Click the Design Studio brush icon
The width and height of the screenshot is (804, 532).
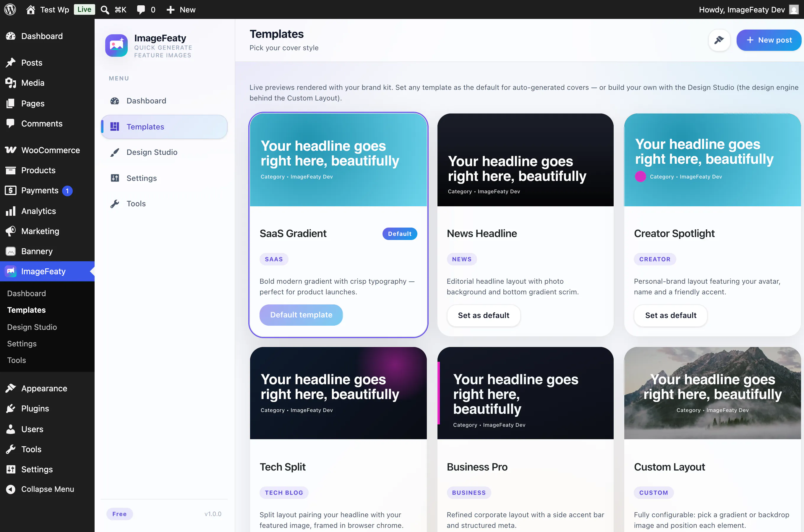pos(115,152)
